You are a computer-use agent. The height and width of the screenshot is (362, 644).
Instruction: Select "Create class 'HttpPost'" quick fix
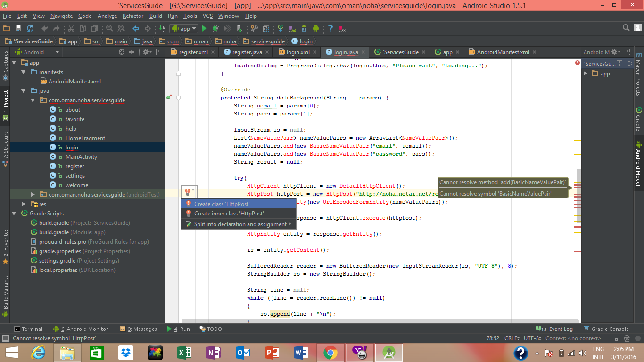(x=222, y=204)
